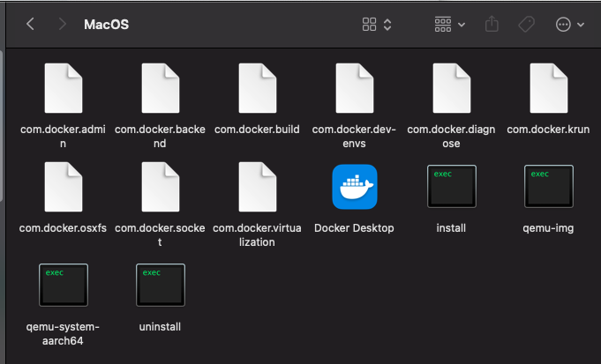Switch view with the icon grid control
Image resolution: width=601 pixels, height=364 pixels.
click(x=377, y=25)
